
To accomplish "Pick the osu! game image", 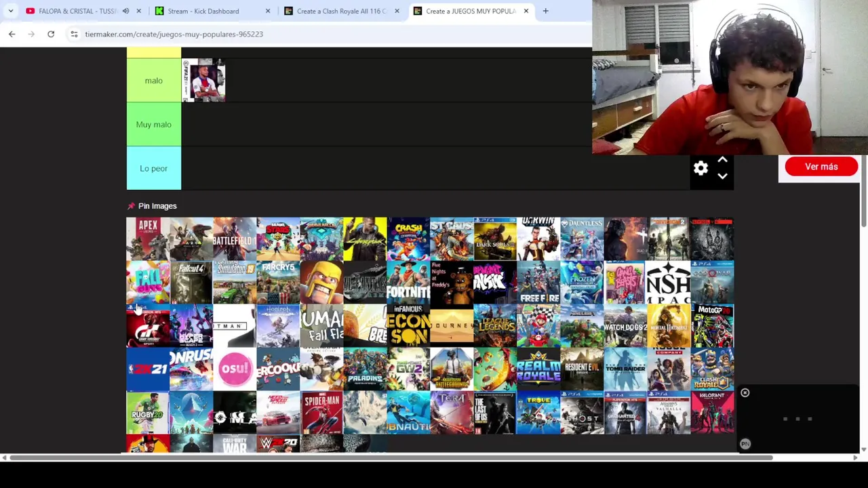I will 235,369.
